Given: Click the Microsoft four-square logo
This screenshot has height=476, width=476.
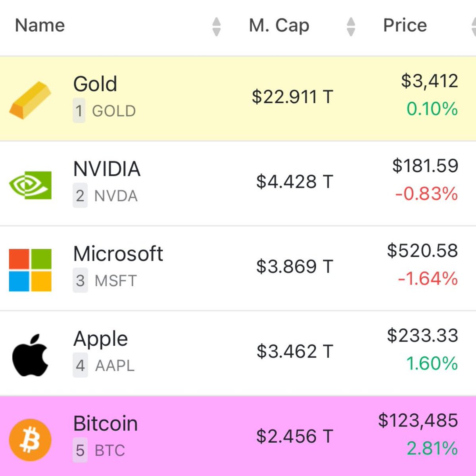Looking at the screenshot, I should (30, 270).
